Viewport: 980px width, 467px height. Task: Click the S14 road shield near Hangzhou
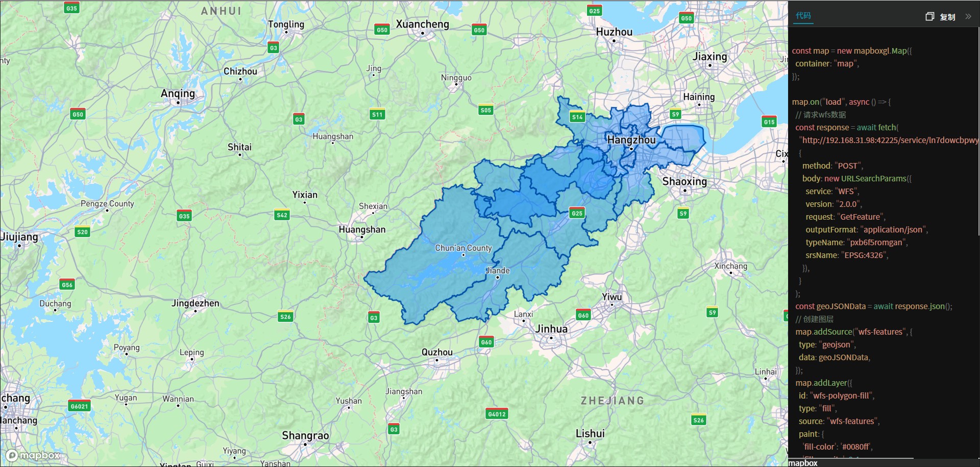(577, 117)
